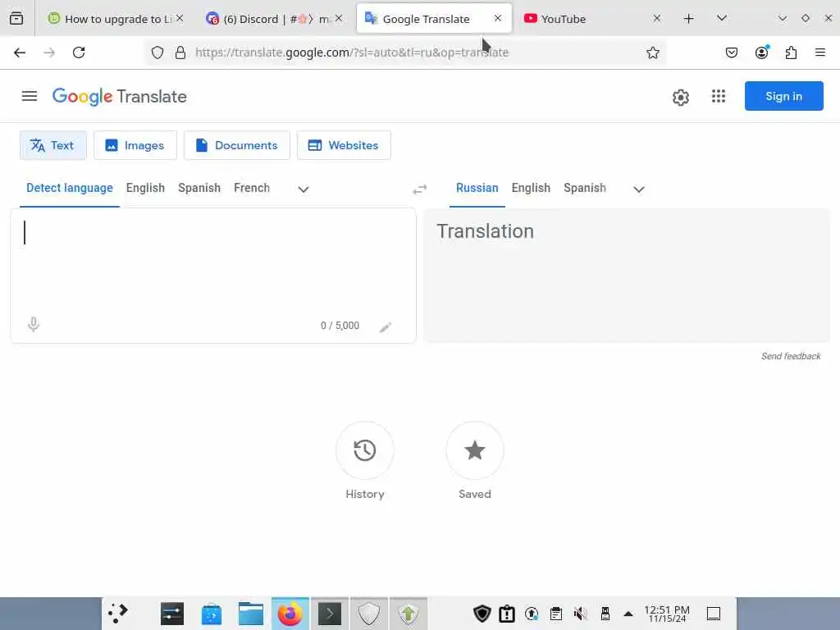Expand more source languages chevron
This screenshot has width=840, height=630.
[x=304, y=189]
